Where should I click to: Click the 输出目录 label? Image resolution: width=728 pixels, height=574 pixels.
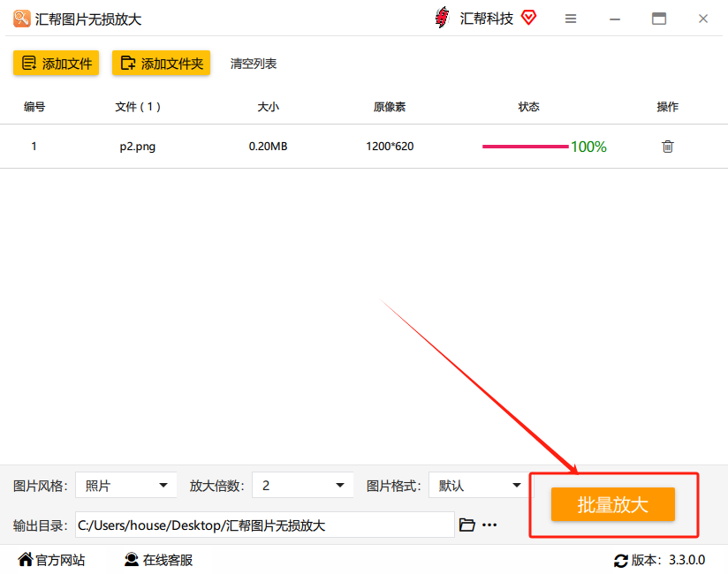(40, 525)
